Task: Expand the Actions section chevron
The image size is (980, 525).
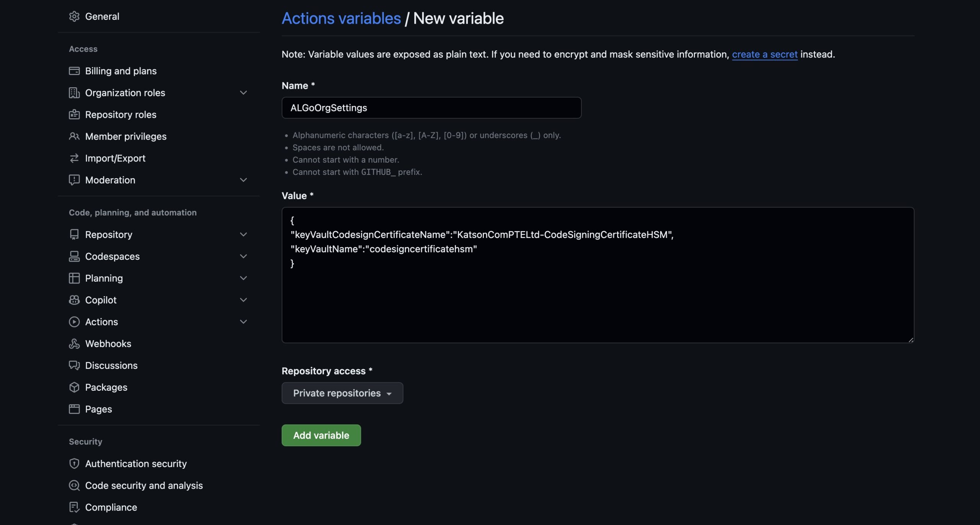Action: pos(243,322)
